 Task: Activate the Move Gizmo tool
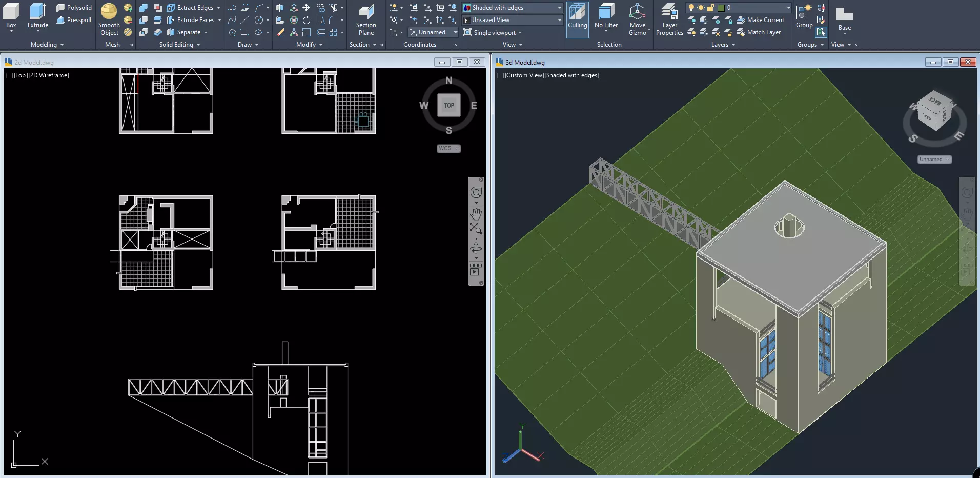click(x=638, y=19)
